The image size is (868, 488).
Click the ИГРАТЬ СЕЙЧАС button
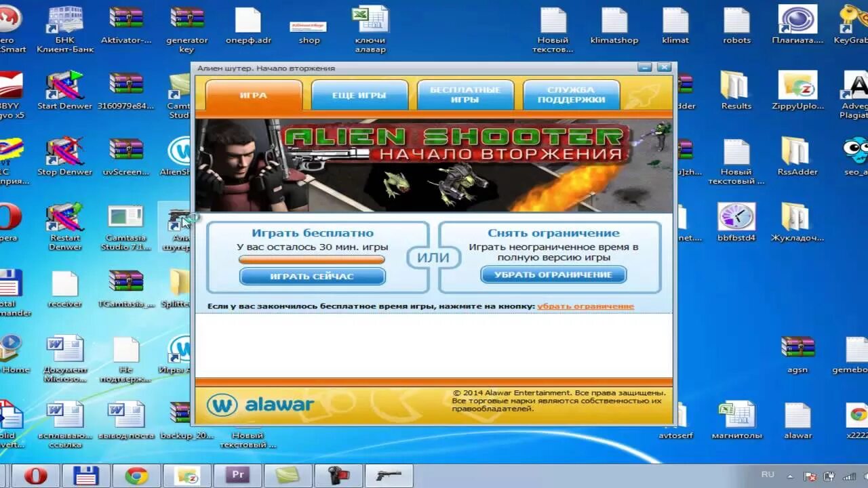tap(312, 276)
